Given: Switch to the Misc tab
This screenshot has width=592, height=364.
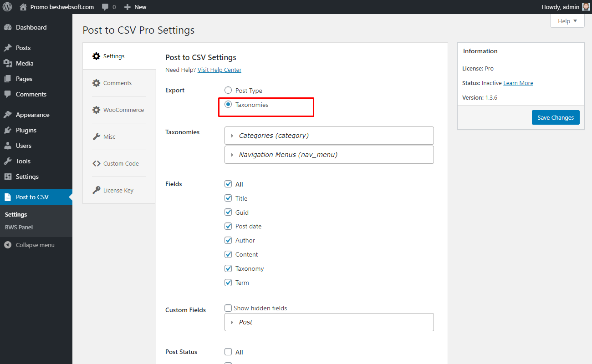Looking at the screenshot, I should pos(119,136).
